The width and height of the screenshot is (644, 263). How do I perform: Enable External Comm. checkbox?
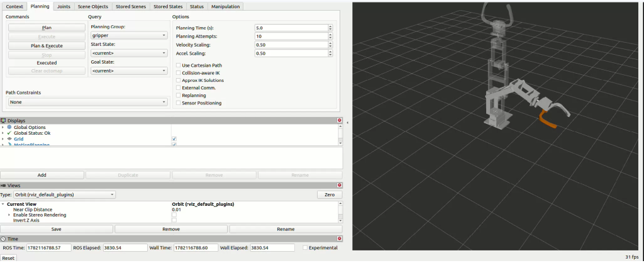[178, 87]
